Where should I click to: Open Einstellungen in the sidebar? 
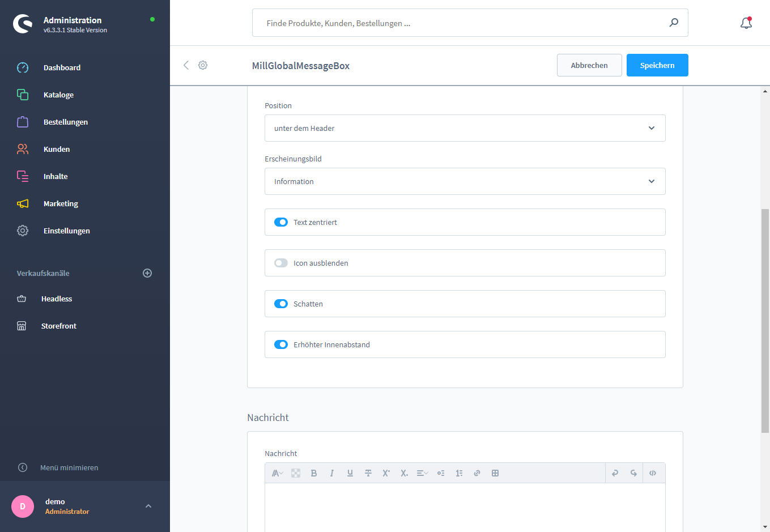point(67,231)
